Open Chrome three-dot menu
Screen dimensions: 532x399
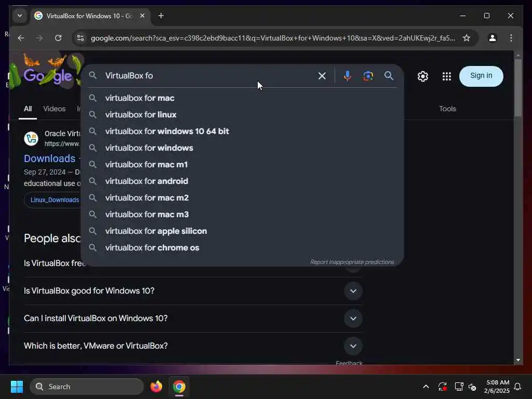[511, 38]
